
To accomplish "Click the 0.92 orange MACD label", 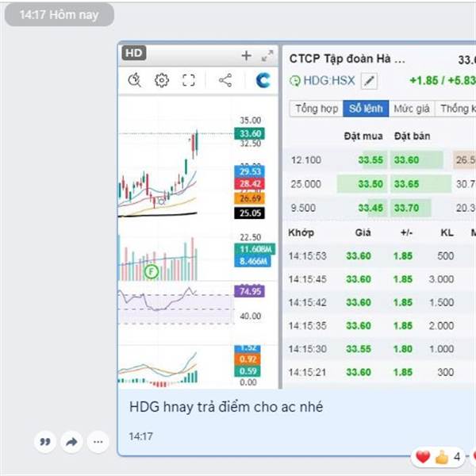I will [x=248, y=359].
